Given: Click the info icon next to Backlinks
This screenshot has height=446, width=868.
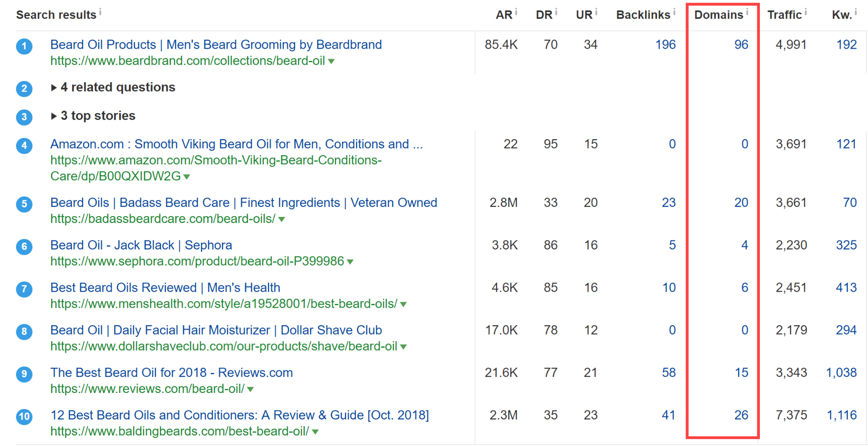Looking at the screenshot, I should click(674, 12).
